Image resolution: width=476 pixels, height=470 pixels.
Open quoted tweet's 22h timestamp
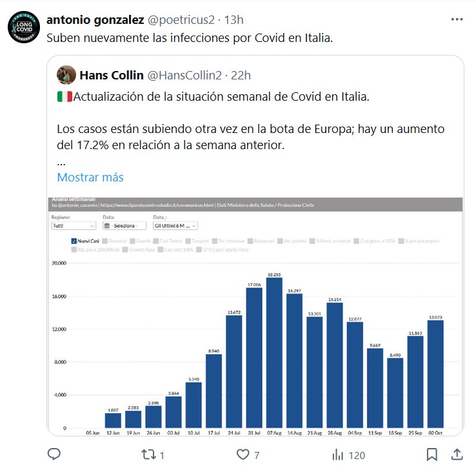point(241,76)
